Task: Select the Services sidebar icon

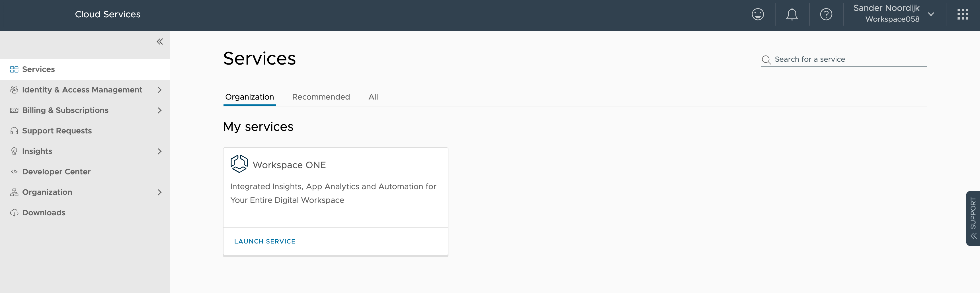Action: coord(15,69)
